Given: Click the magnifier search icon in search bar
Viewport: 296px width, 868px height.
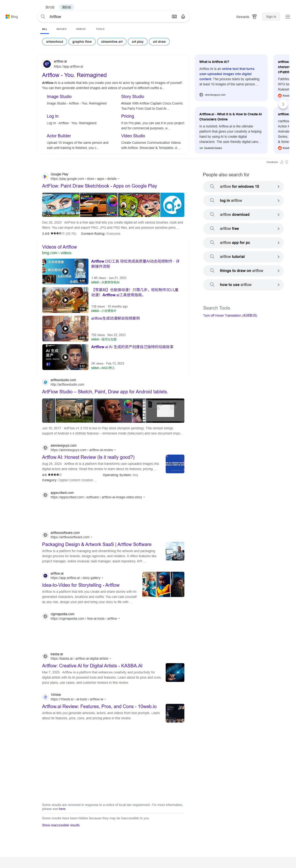Looking at the screenshot, I should 43,17.
